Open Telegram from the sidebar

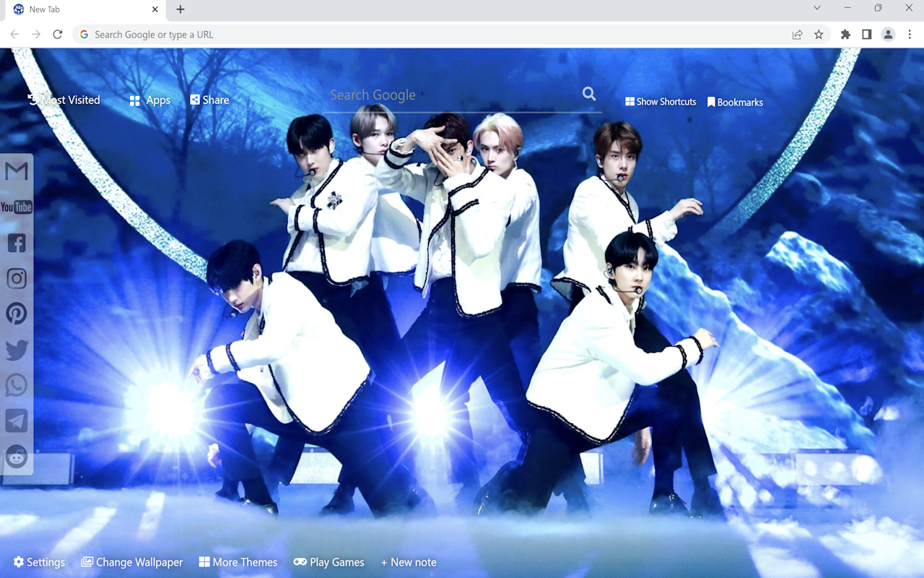(16, 420)
